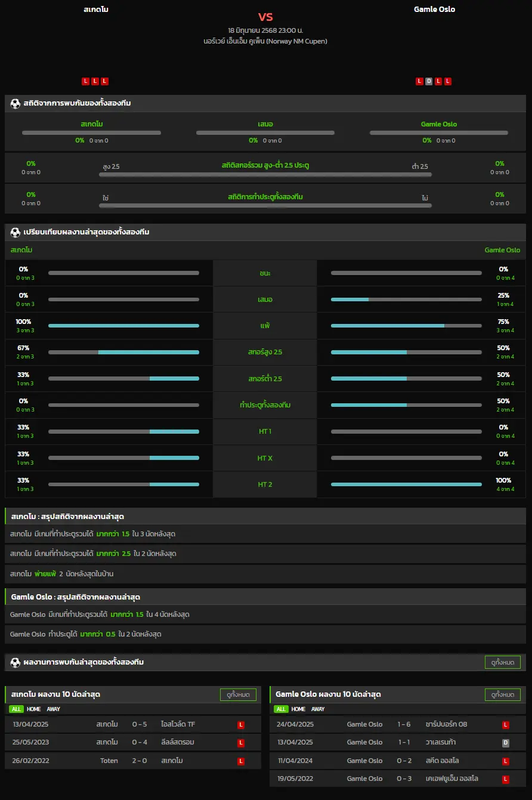Click the HT 1 row label
Screen dimensions: 532x800
click(265, 431)
